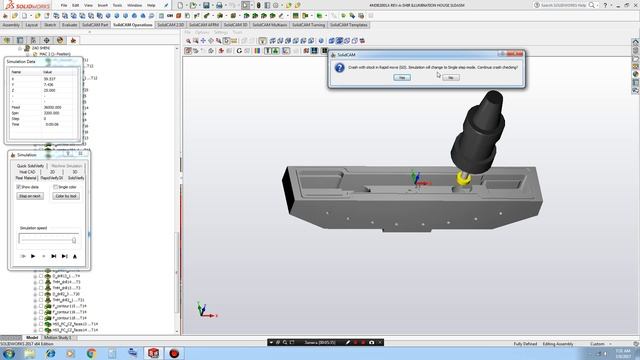Click the Select cursor tool icon
This screenshot has width=640, height=360.
tap(245, 5)
